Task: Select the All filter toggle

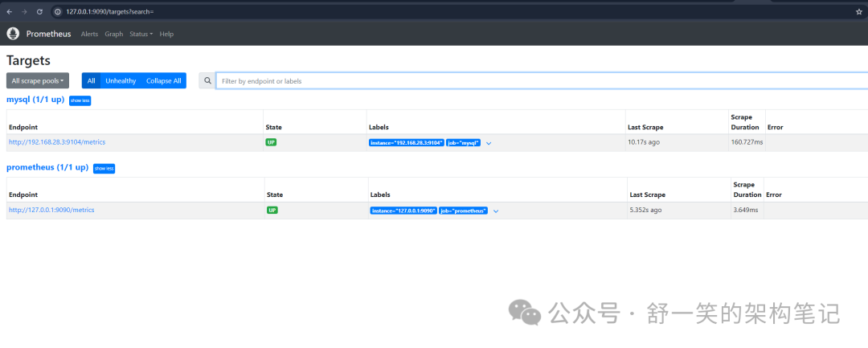Action: click(x=92, y=81)
